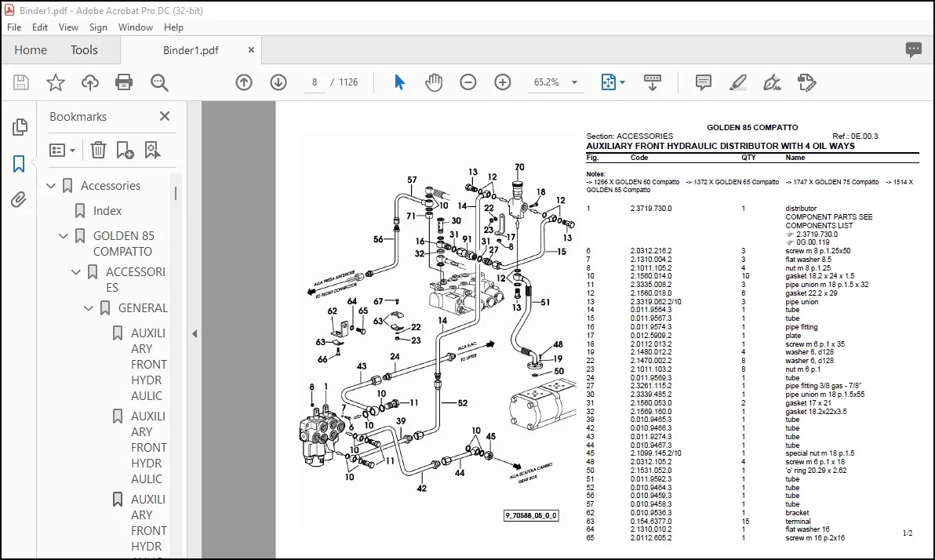Zoom in with the plus button

click(503, 82)
